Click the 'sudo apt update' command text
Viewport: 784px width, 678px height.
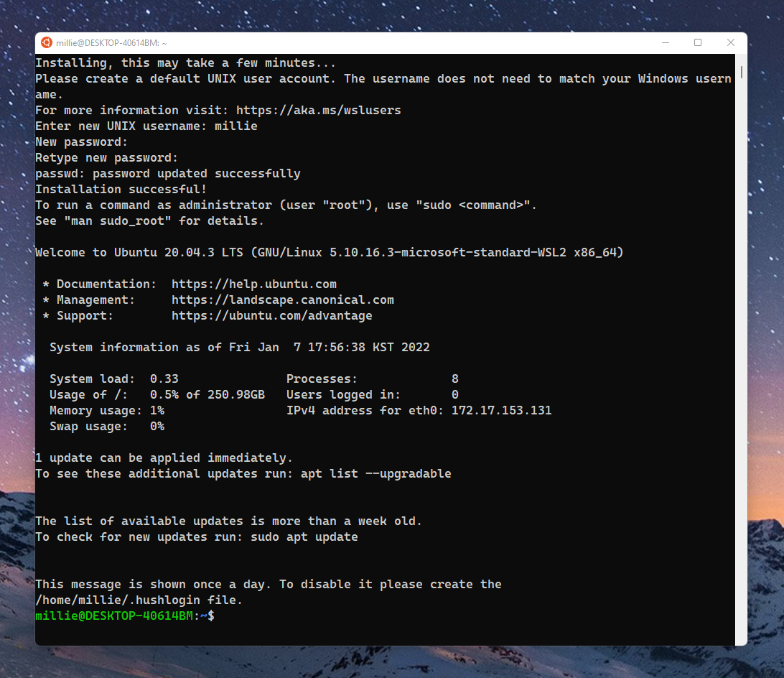(304, 537)
